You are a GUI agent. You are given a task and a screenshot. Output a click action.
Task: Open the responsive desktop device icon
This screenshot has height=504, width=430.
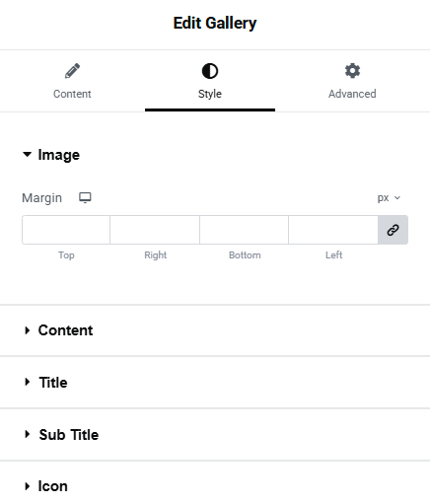coord(85,198)
